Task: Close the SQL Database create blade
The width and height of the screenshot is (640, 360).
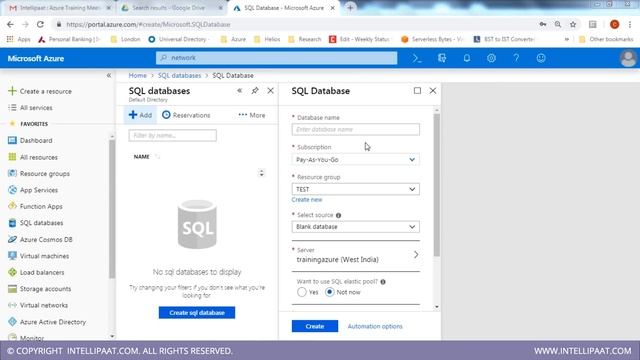Action: (433, 91)
